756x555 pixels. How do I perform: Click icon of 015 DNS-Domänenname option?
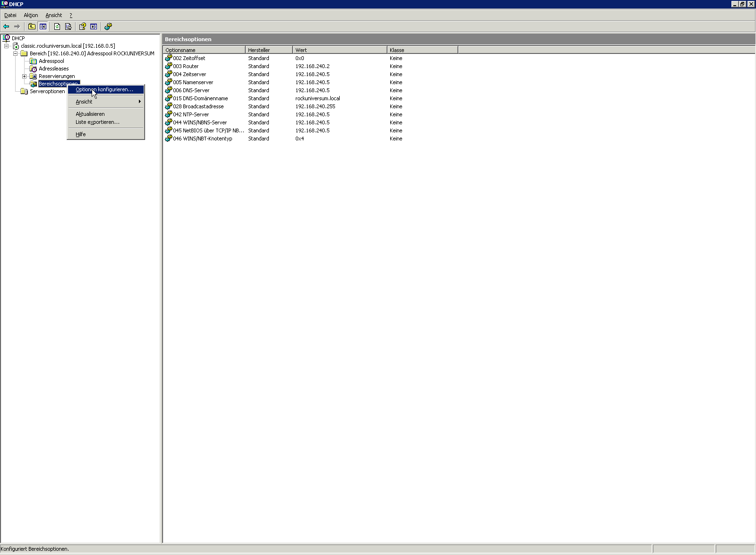point(168,98)
